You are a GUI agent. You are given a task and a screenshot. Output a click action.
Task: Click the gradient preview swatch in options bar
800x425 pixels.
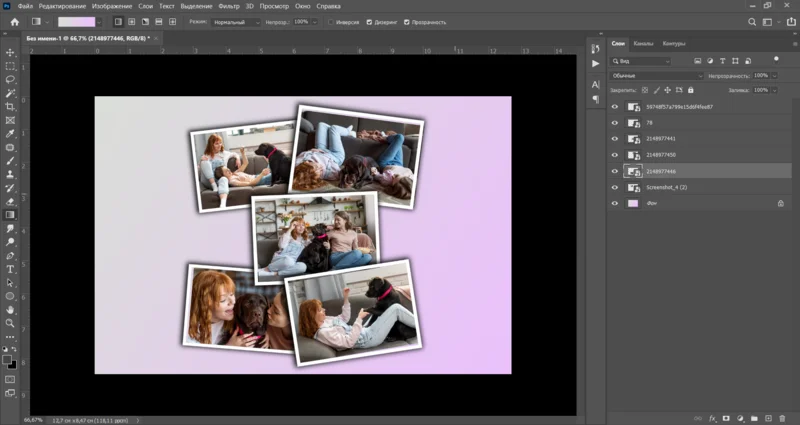[77, 21]
